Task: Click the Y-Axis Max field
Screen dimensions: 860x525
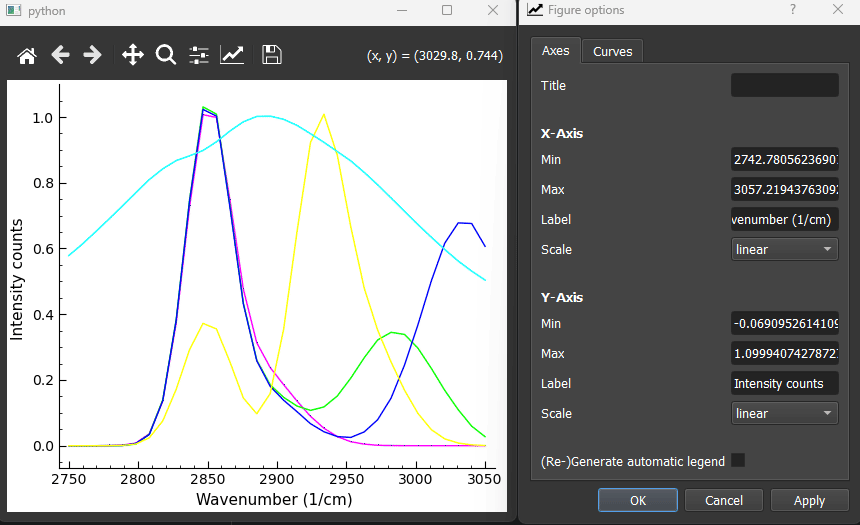Action: 784,354
